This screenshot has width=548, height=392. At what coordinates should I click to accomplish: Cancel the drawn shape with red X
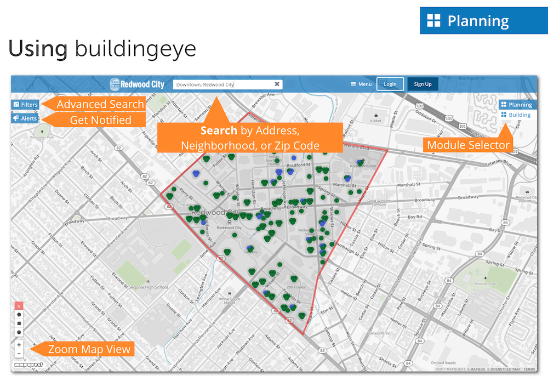point(19,306)
